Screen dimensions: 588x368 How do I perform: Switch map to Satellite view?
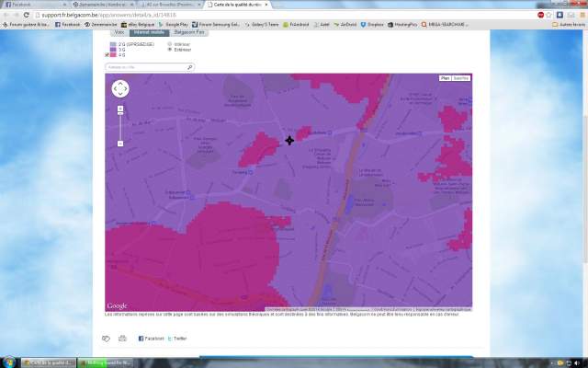click(x=461, y=79)
